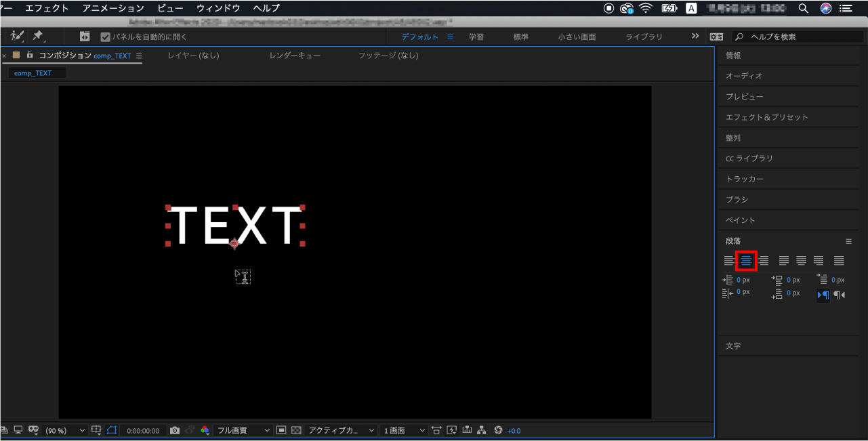Image resolution: width=868 pixels, height=441 pixels.
Task: Open the 90% magnification dropdown
Action: click(x=66, y=430)
